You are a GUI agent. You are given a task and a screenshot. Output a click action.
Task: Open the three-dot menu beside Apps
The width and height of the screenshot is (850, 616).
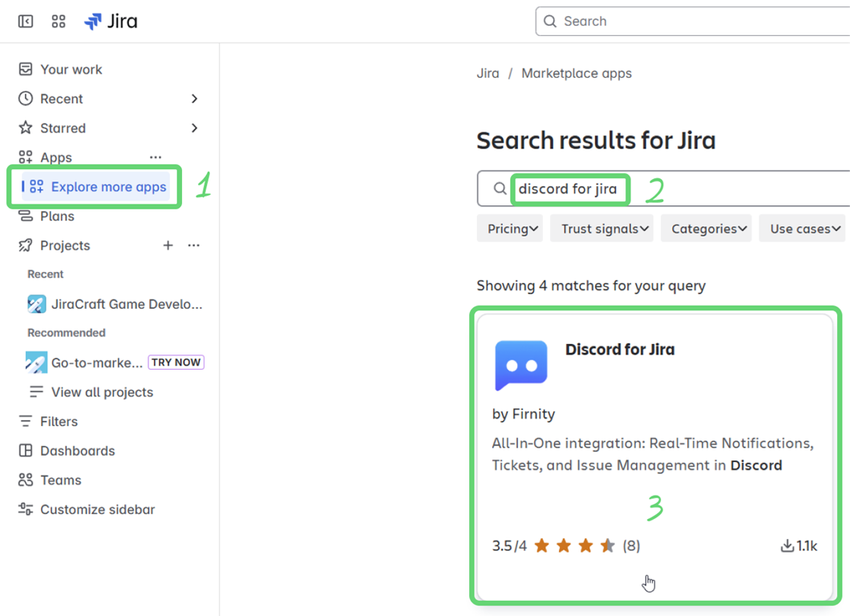tap(156, 157)
